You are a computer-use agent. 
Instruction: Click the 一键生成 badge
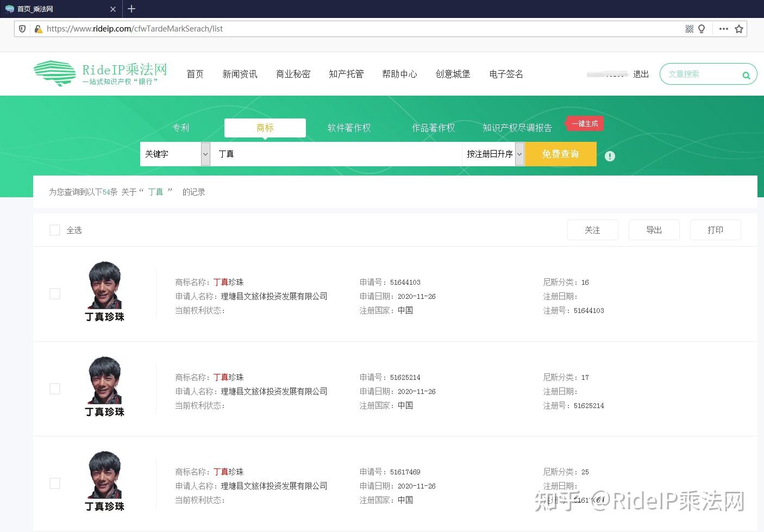585,124
